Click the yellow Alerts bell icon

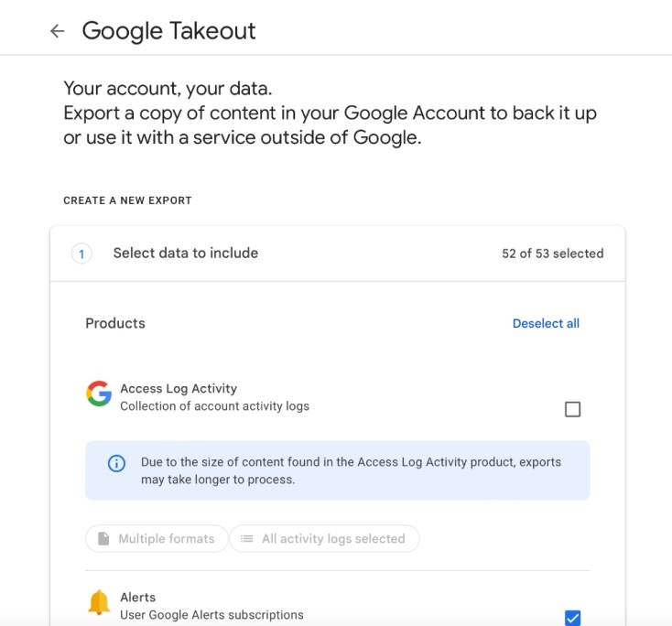99,602
